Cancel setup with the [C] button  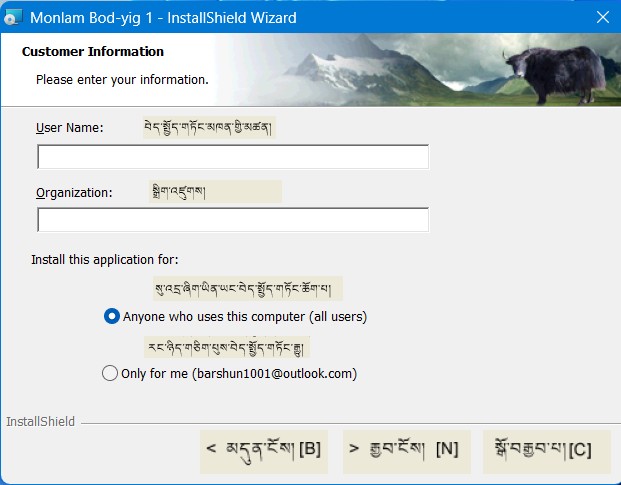(547, 452)
